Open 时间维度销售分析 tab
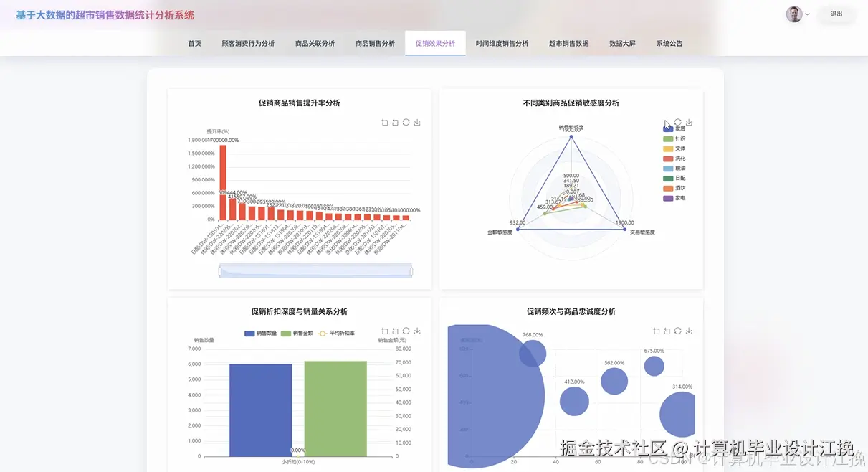 tap(502, 44)
